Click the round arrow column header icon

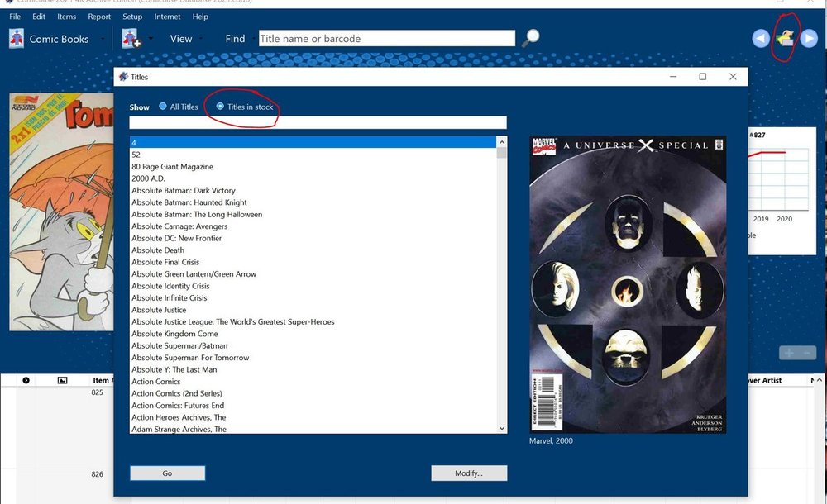(x=26, y=380)
